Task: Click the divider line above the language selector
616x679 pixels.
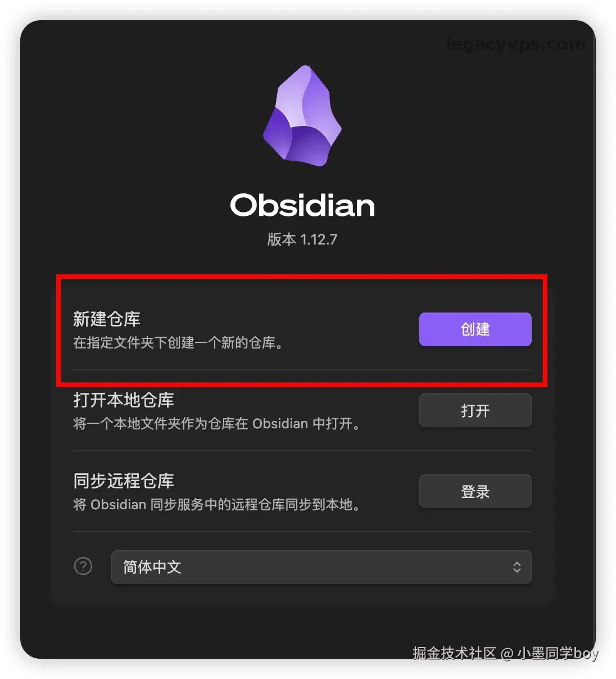Action: click(302, 532)
